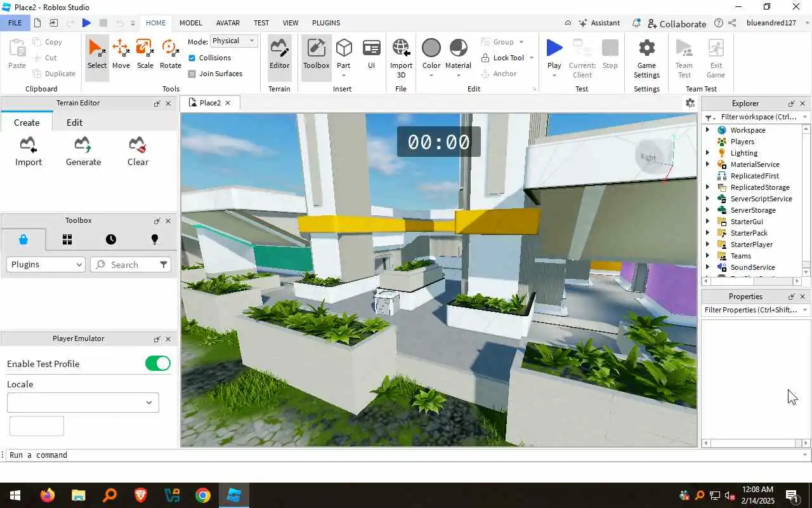Select the Rotate tool
The height and width of the screenshot is (508, 812).
coord(170,54)
